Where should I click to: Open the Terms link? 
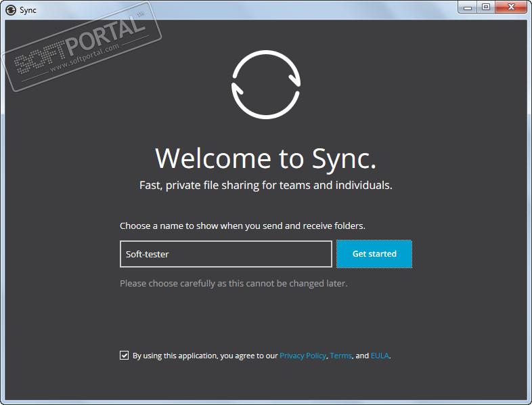(x=340, y=356)
